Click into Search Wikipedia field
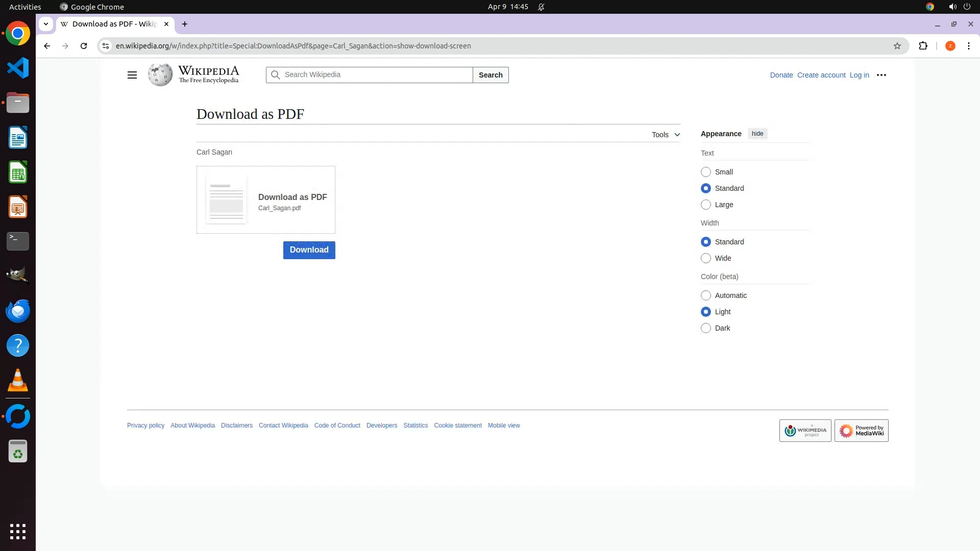Screen dimensions: 980x551 [377, 75]
